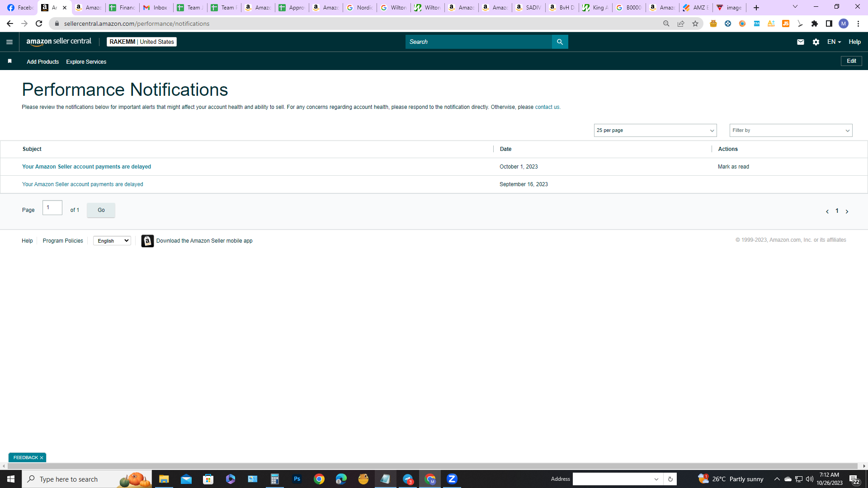868x488 pixels.
Task: Show hidden system tray icons
Action: (x=777, y=479)
